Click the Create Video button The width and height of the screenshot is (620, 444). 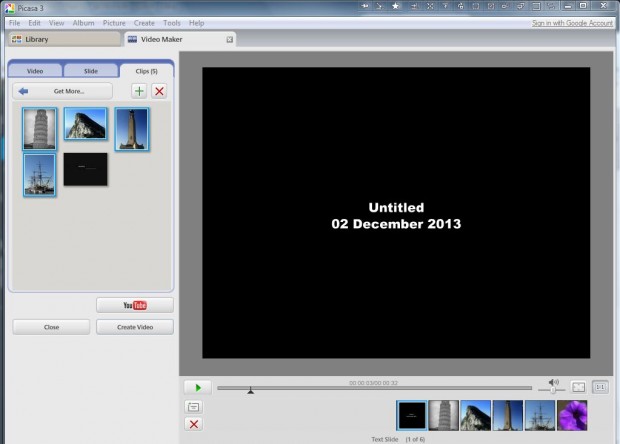click(135, 327)
